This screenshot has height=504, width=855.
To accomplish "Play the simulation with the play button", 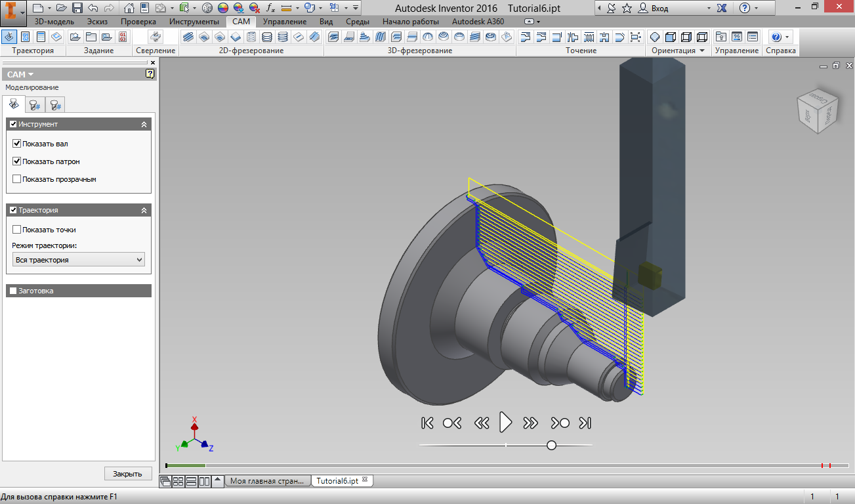I will (x=505, y=422).
